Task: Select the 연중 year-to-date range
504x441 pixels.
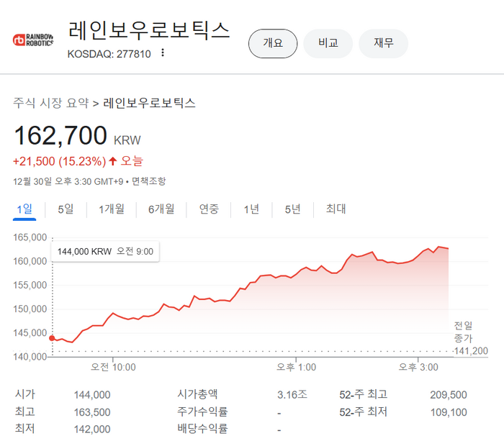Action: (x=209, y=209)
